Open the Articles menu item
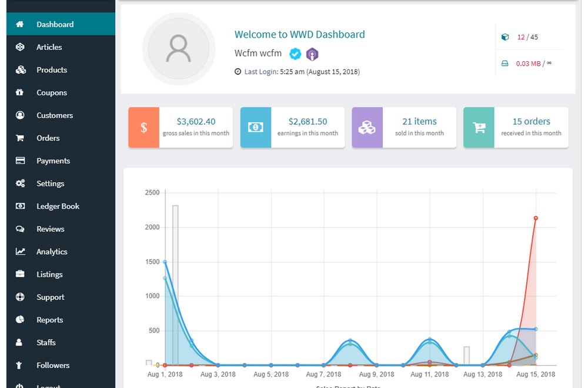 tap(61, 47)
